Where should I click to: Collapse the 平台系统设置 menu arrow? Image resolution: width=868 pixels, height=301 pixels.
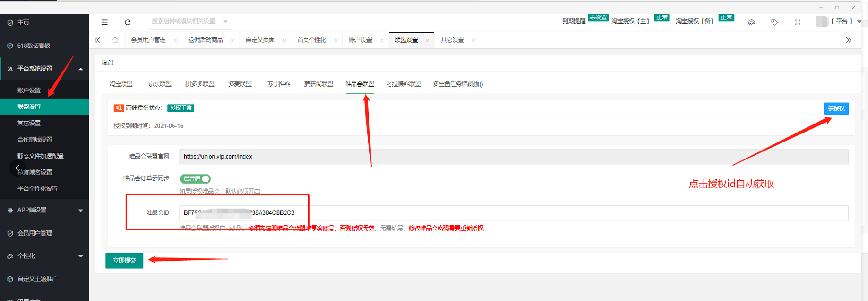(x=81, y=69)
